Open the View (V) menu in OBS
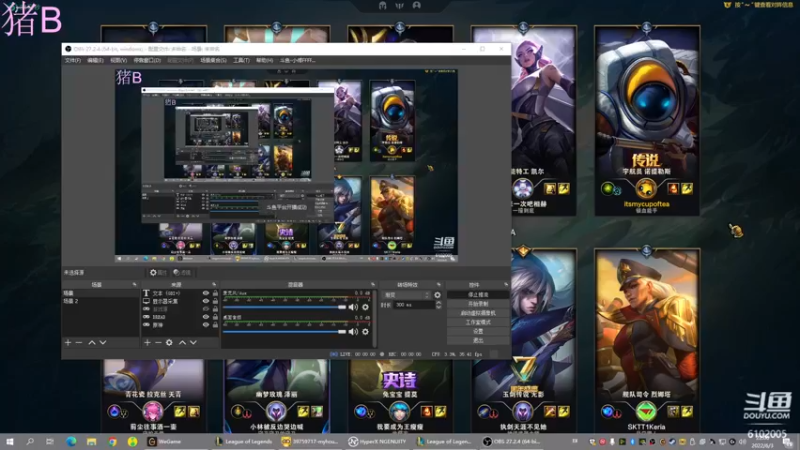Screen dimensions: 800x450 click(x=118, y=60)
